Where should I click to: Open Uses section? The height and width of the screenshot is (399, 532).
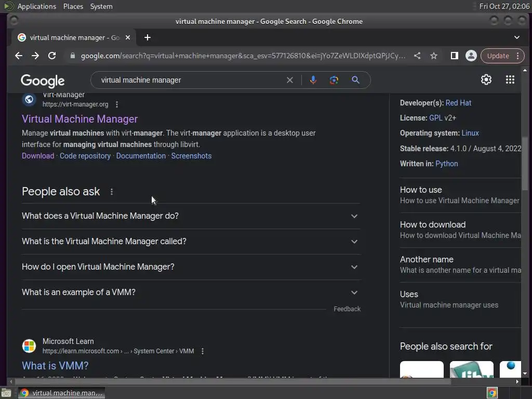tap(460, 300)
